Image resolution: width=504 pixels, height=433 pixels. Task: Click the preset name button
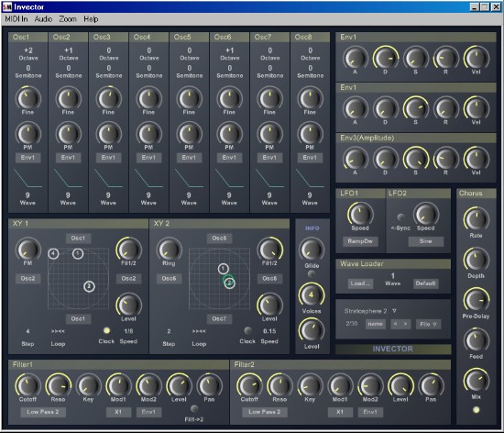tap(376, 324)
